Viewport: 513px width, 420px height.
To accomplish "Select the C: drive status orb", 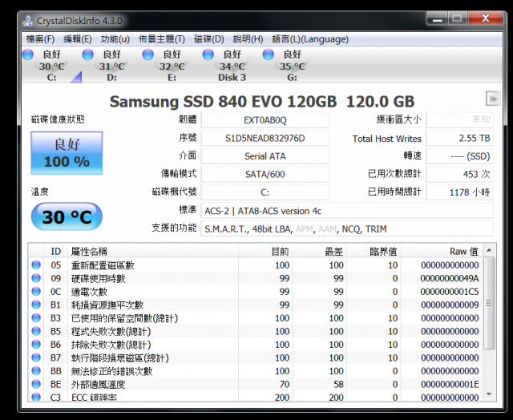I will tap(28, 55).
